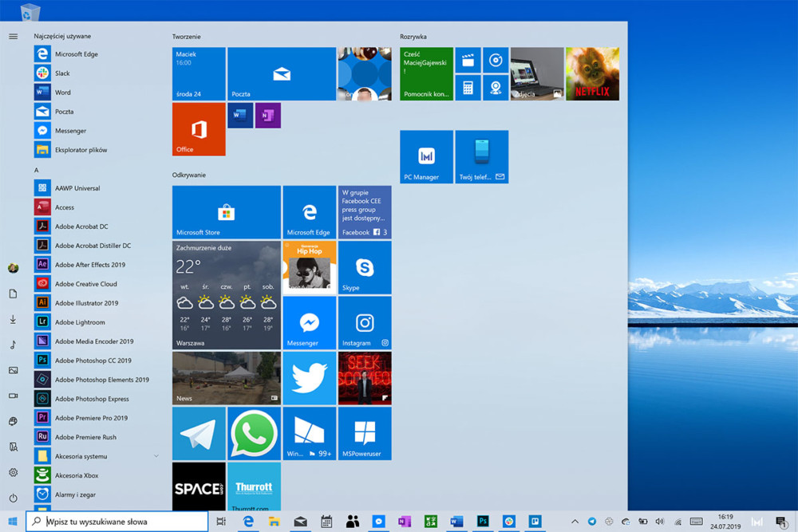
Task: Open the Twój telefon tile
Action: [482, 156]
